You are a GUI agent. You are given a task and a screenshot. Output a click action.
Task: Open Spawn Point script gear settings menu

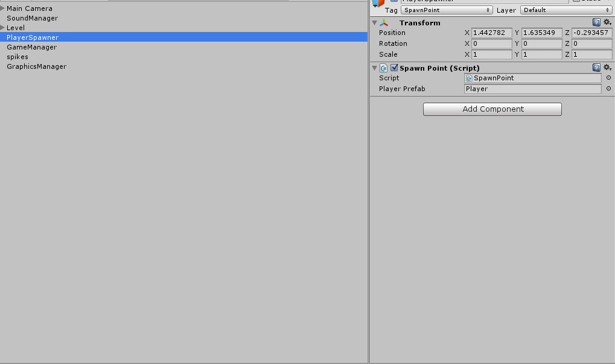click(607, 68)
